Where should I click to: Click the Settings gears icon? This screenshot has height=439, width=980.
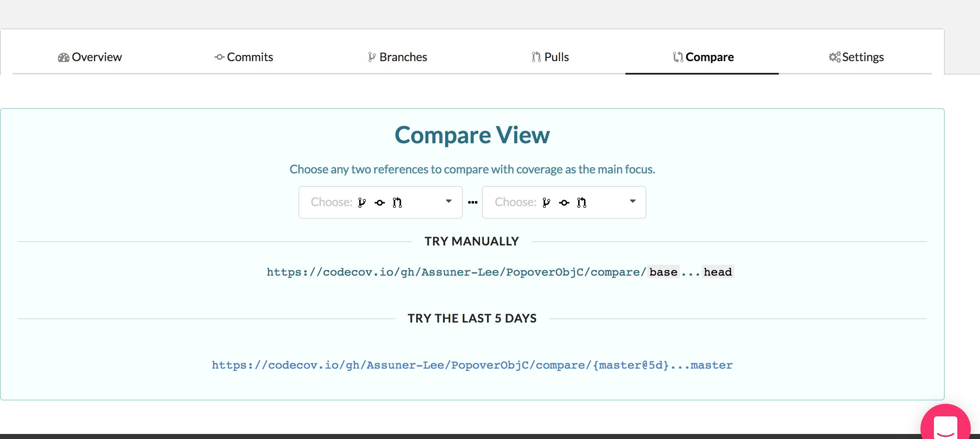point(835,57)
